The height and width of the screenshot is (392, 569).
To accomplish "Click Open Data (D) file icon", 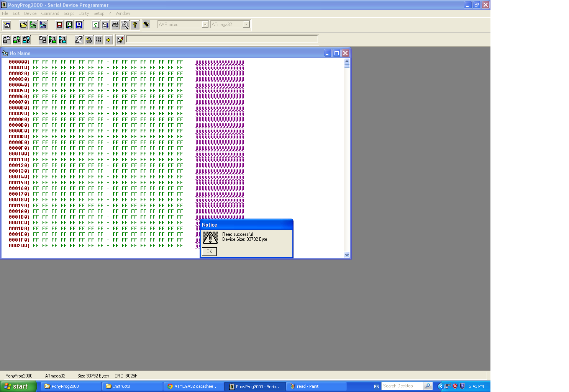I will click(43, 25).
